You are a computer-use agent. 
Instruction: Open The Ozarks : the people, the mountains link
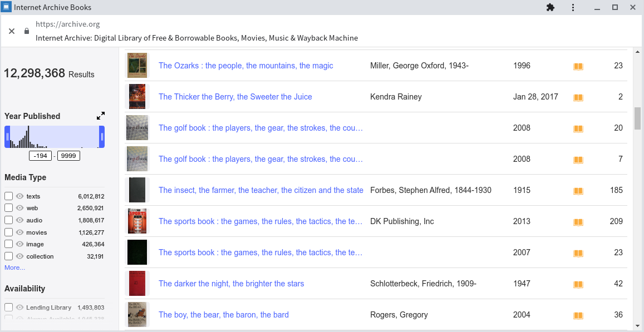(x=245, y=66)
